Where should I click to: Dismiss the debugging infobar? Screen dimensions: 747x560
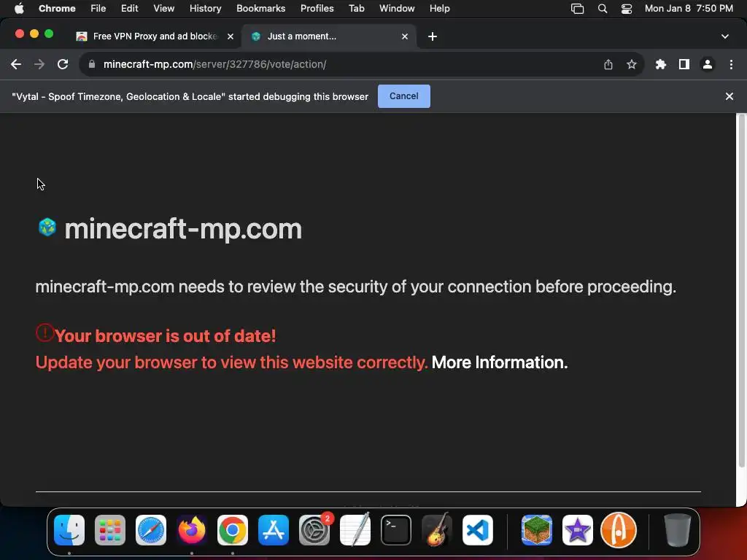(729, 96)
